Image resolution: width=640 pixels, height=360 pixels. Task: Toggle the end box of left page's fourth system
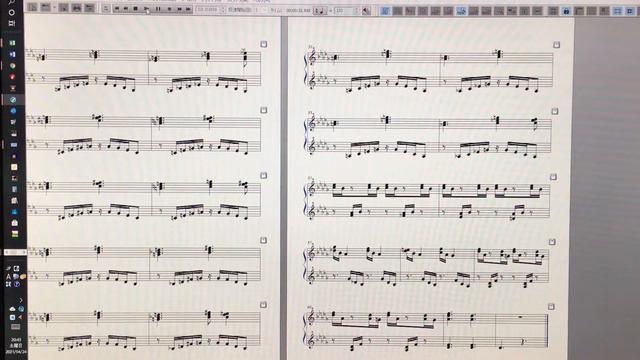point(264,240)
